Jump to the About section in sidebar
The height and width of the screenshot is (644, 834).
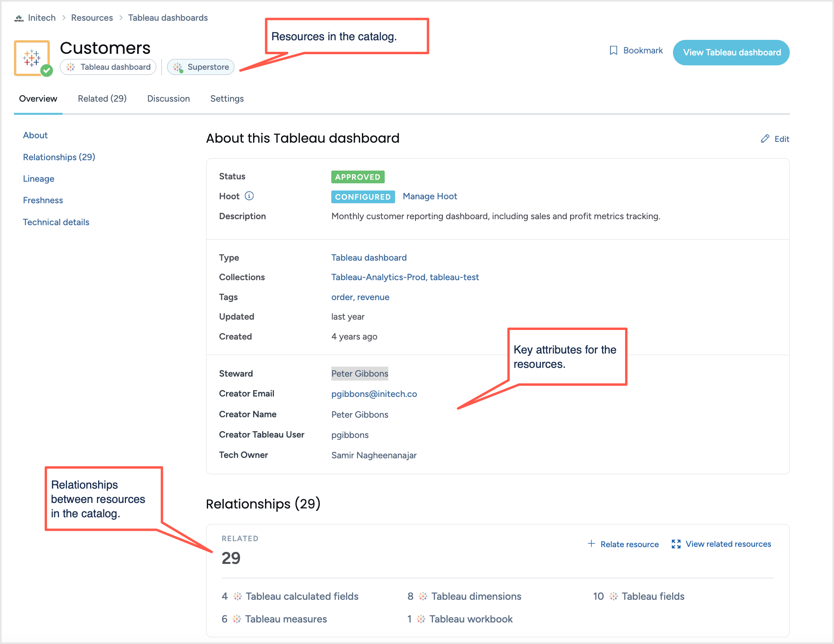35,135
